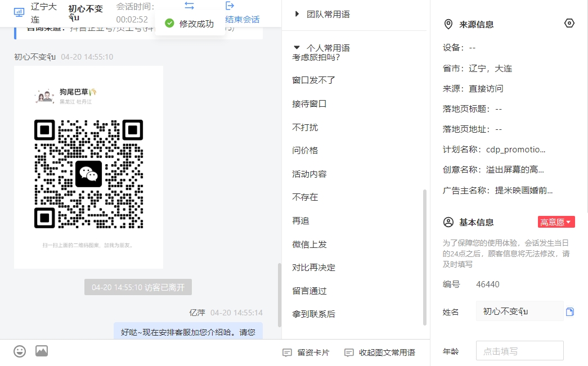Click the 落地页标题 row
Screen dimensions: 588x366
coord(472,109)
